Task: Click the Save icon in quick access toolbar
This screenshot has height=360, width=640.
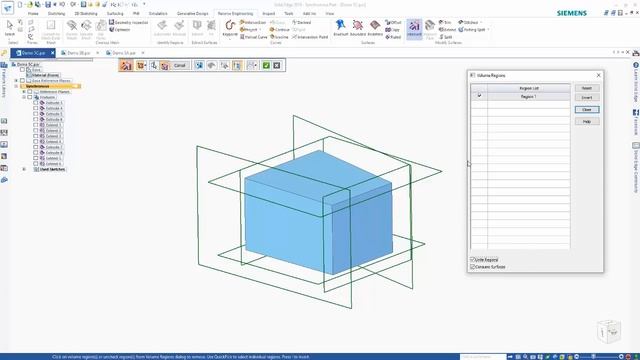Action: [x=48, y=4]
